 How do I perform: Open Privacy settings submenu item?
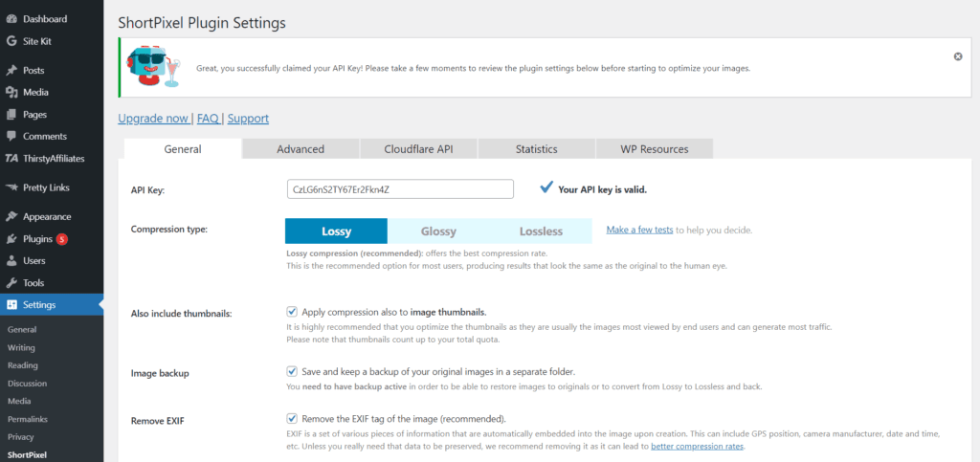click(x=21, y=437)
